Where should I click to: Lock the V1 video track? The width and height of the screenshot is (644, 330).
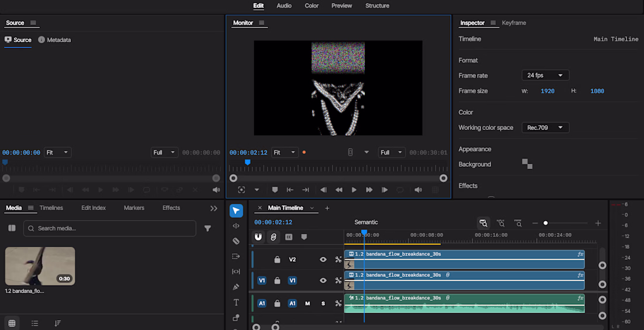point(278,281)
